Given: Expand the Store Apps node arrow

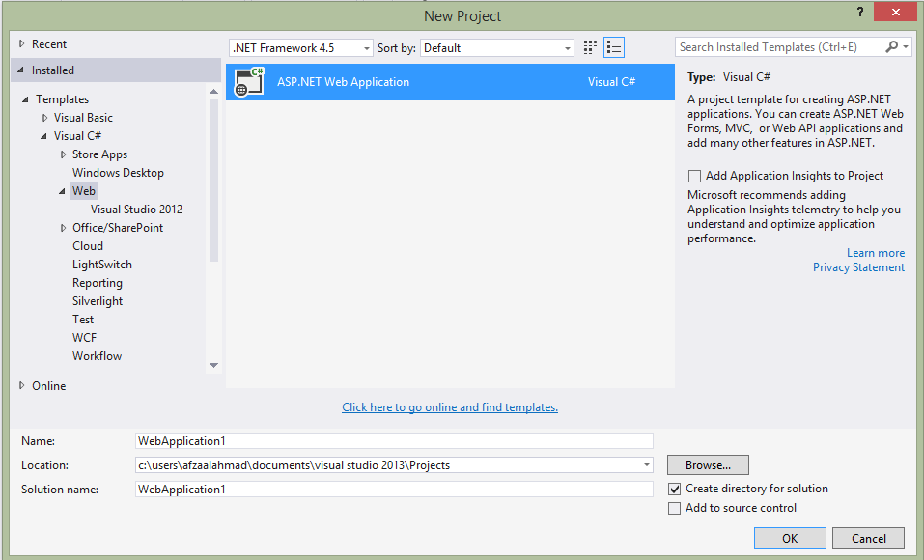Looking at the screenshot, I should click(x=63, y=154).
